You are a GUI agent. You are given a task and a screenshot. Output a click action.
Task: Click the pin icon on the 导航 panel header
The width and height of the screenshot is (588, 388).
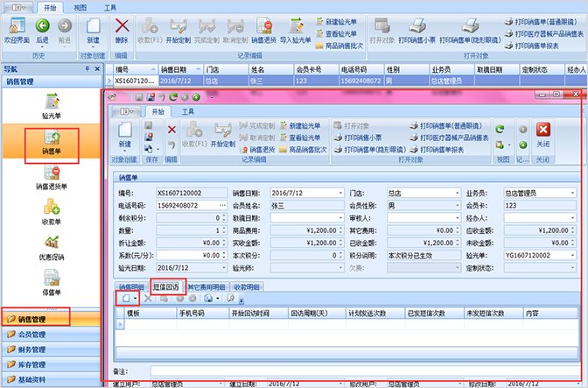(87, 68)
